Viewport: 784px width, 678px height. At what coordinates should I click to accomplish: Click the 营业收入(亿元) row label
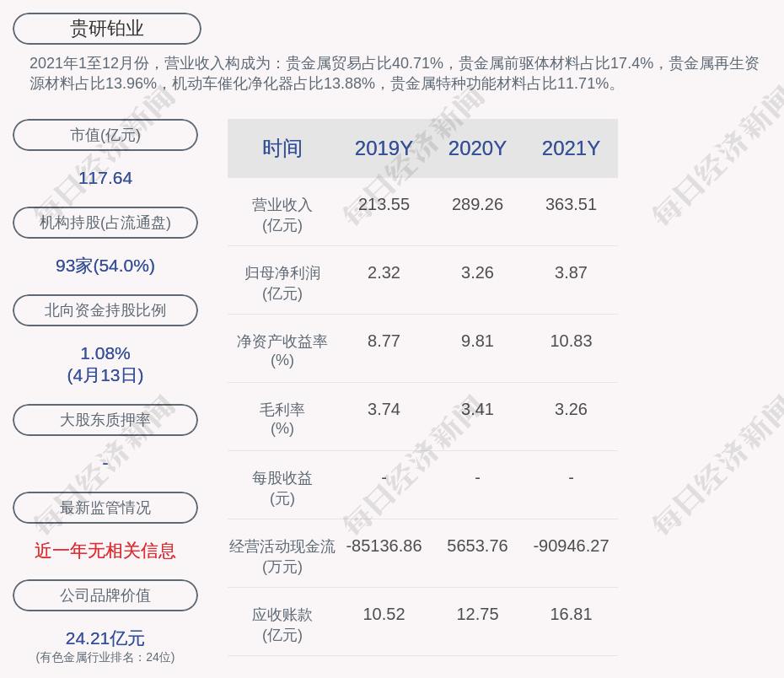(282, 215)
